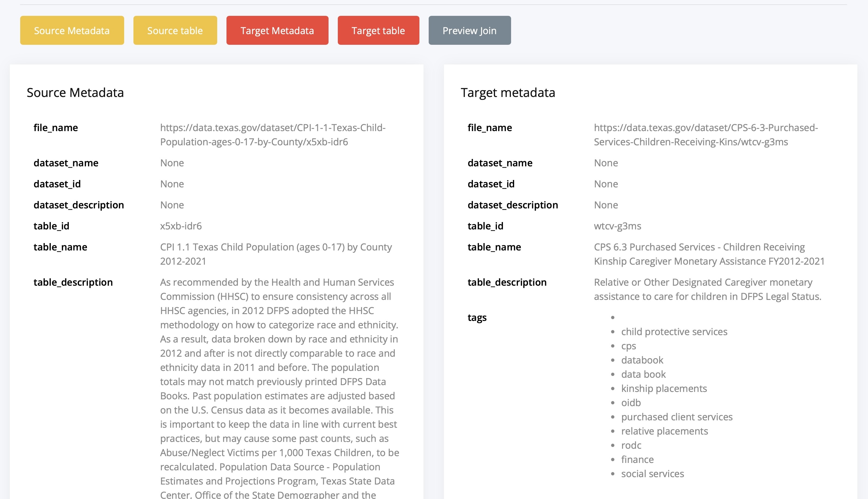Click the Source Metadata button
This screenshot has height=499, width=868.
(x=72, y=31)
